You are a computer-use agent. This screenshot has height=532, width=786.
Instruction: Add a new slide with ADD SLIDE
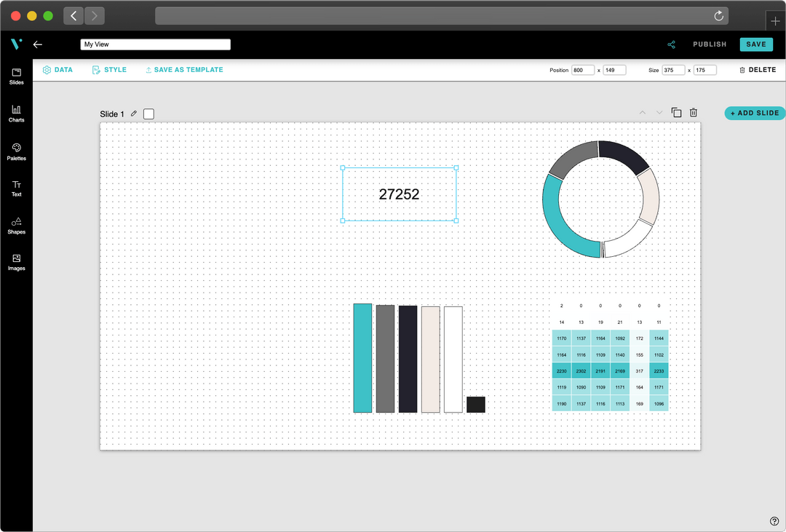754,113
